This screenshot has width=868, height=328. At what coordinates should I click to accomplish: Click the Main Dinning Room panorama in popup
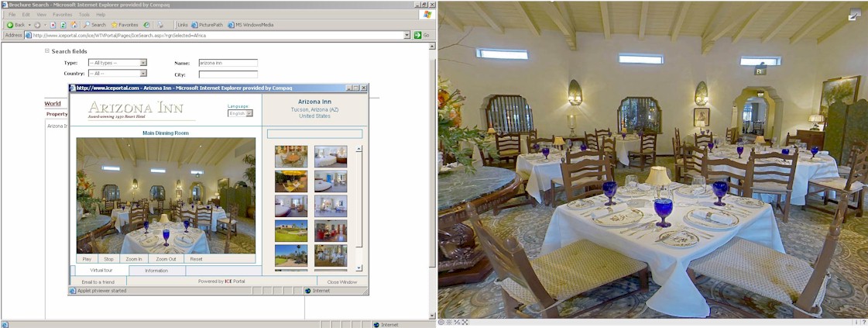[166, 195]
